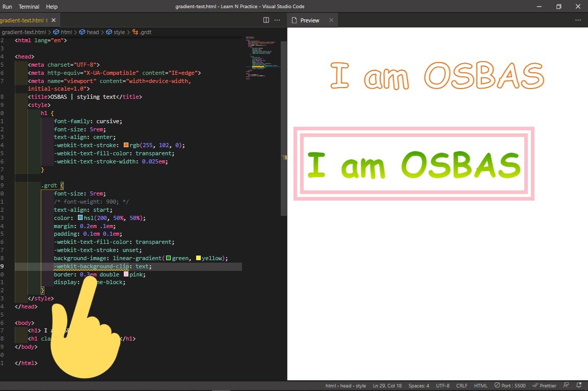Restore down the VS Code window

pos(558,7)
